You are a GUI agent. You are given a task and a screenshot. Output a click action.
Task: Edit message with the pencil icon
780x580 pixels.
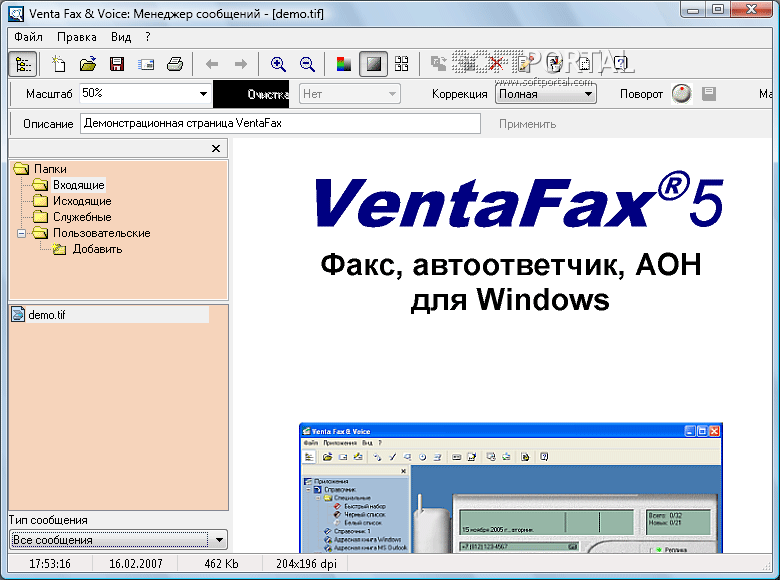[525, 63]
